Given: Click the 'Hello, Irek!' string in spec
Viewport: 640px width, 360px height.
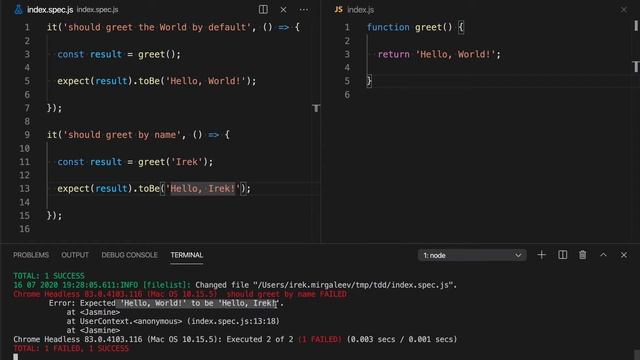Looking at the screenshot, I should pyautogui.click(x=203, y=189).
